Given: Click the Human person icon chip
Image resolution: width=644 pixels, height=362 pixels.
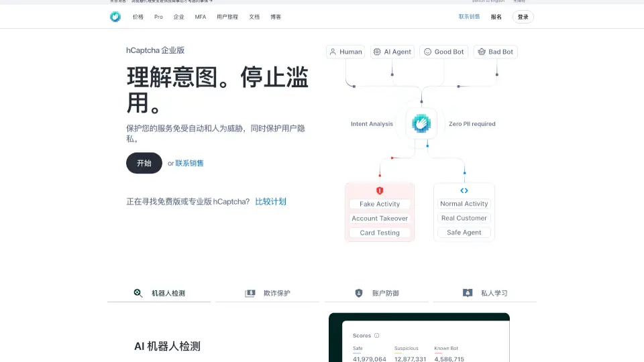Looking at the screenshot, I should tap(333, 52).
